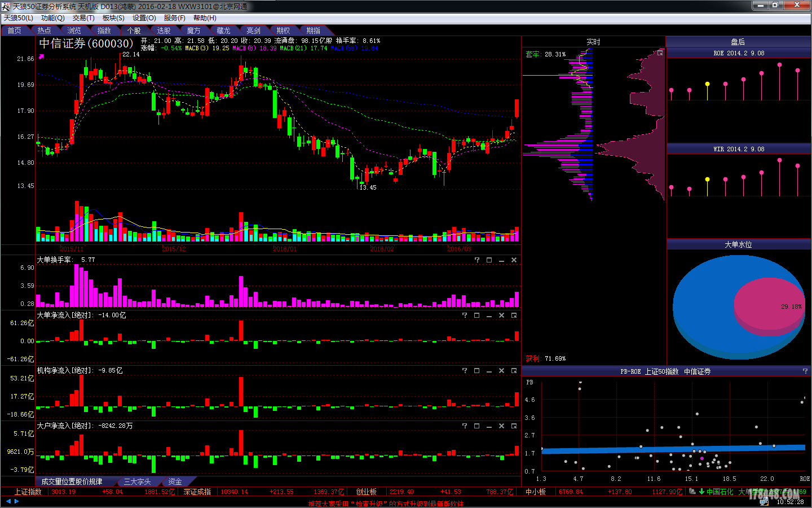The image size is (812, 508).
Task: Minimize the 大单净流入 panel
Action: [x=489, y=316]
